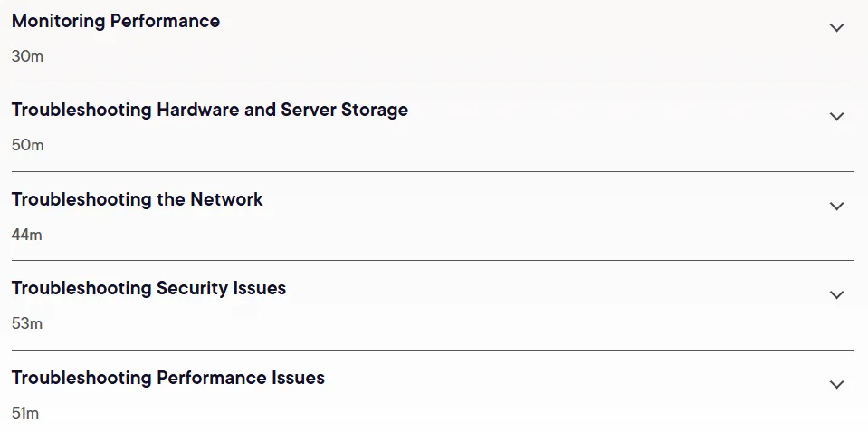Viewport: 868px width, 433px height.
Task: Click the 51m duration under Performance Issues
Action: click(x=25, y=413)
